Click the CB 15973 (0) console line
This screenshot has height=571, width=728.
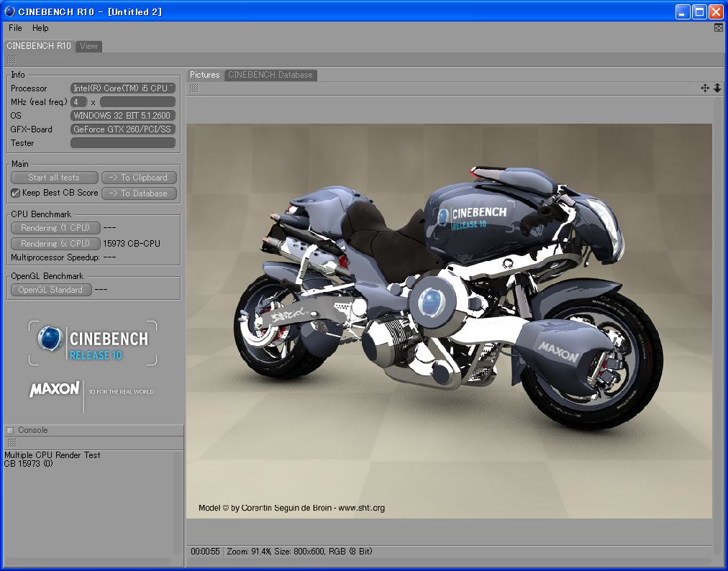(x=28, y=463)
